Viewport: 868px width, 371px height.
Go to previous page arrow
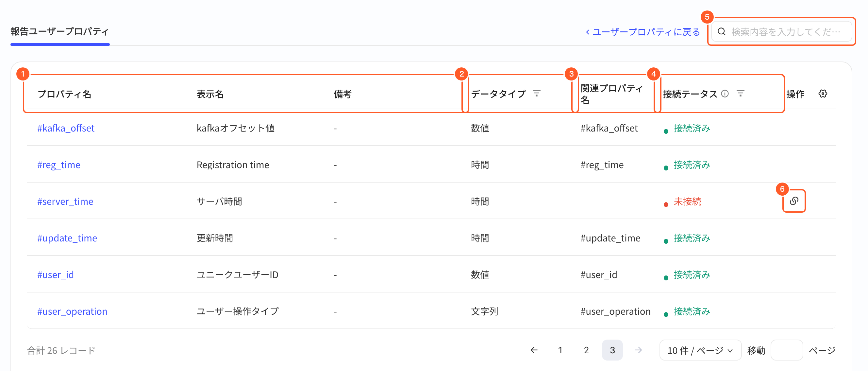[x=534, y=350]
